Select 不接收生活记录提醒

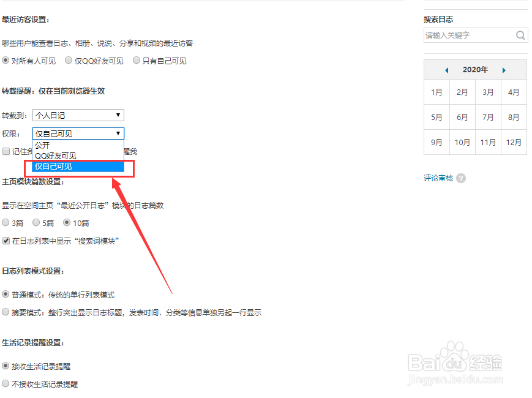pyautogui.click(x=6, y=384)
